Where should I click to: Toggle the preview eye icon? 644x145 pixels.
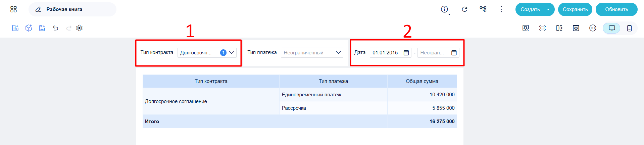(x=576, y=28)
